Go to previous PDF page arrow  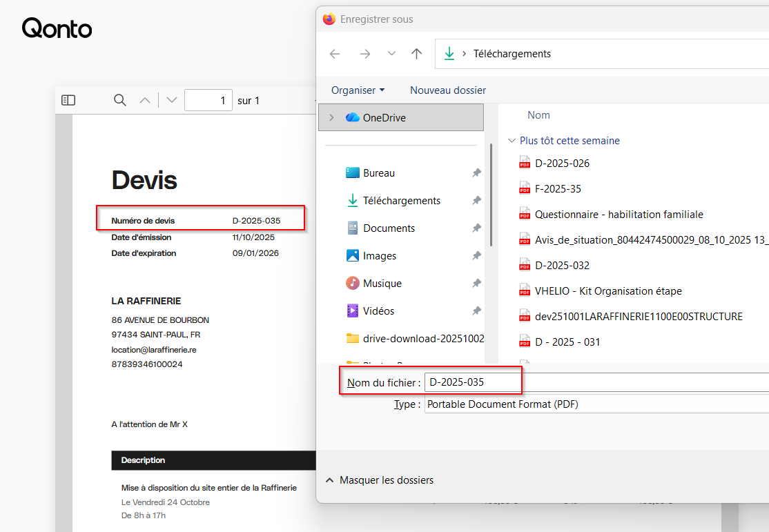[145, 101]
